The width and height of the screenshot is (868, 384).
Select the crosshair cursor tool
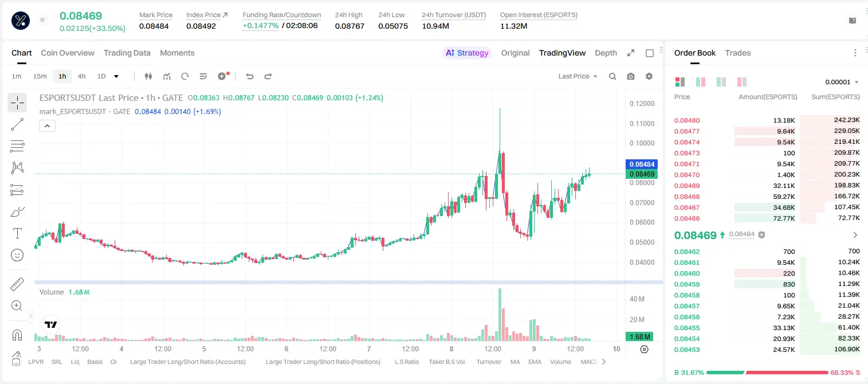pos(17,103)
